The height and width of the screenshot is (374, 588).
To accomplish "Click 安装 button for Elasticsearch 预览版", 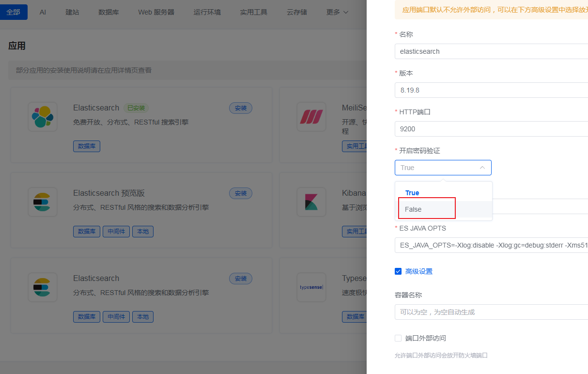I will click(x=241, y=193).
